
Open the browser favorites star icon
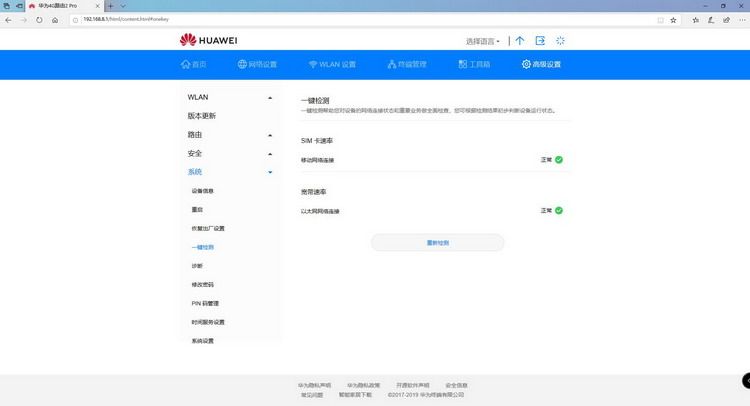click(x=673, y=20)
